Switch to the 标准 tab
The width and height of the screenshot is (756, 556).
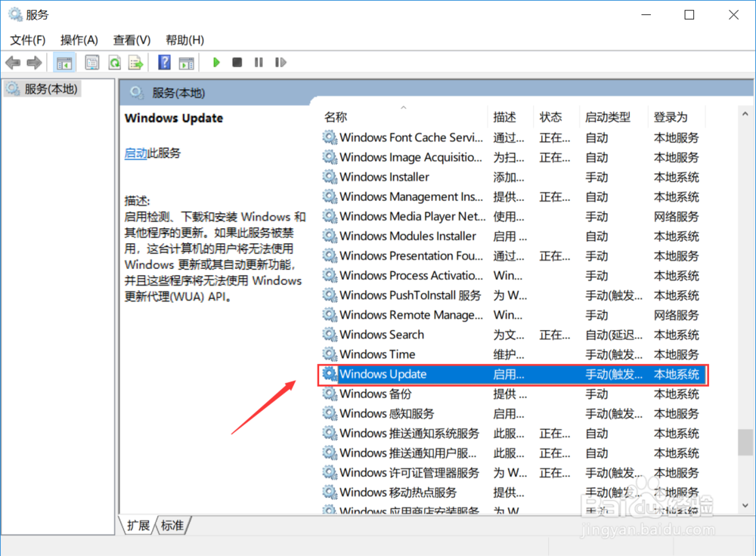point(172,525)
